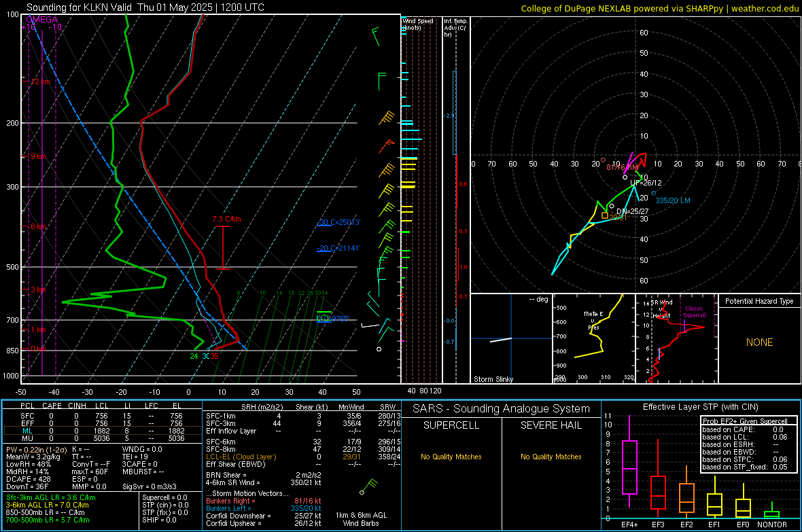Click the SEVERE HAIL analogue heading
The height and width of the screenshot is (532, 802).
pyautogui.click(x=551, y=425)
